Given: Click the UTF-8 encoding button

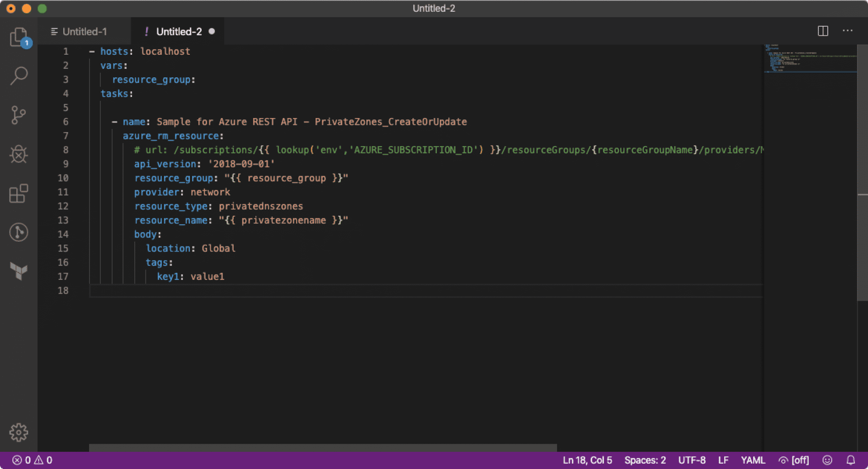Looking at the screenshot, I should 692,460.
